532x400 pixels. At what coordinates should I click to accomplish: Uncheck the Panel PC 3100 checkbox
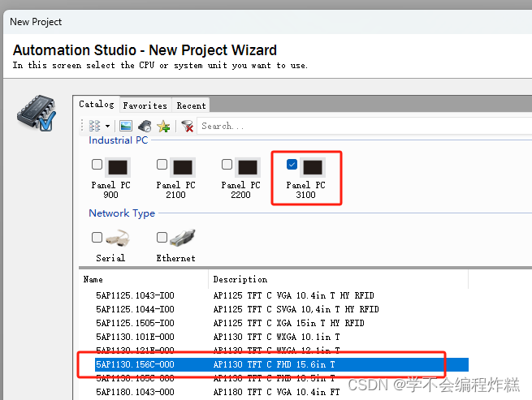(x=292, y=165)
